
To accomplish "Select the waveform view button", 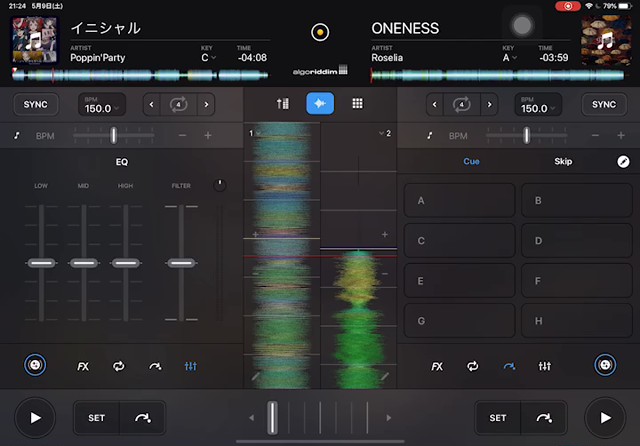I will tap(320, 104).
